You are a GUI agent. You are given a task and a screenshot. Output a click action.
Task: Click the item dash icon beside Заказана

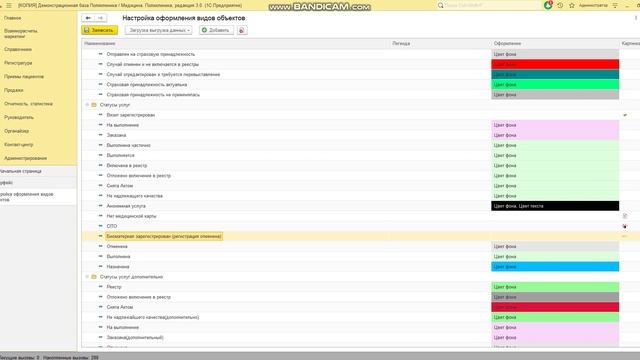coord(100,135)
